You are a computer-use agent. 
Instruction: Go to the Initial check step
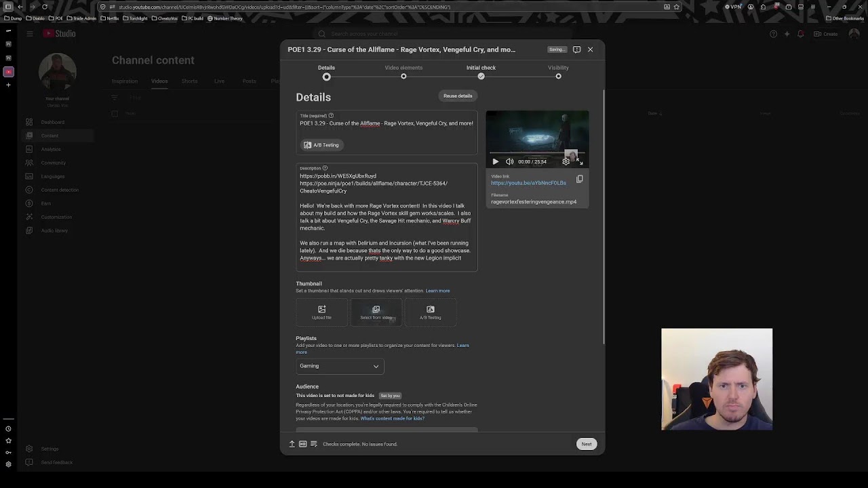point(481,71)
